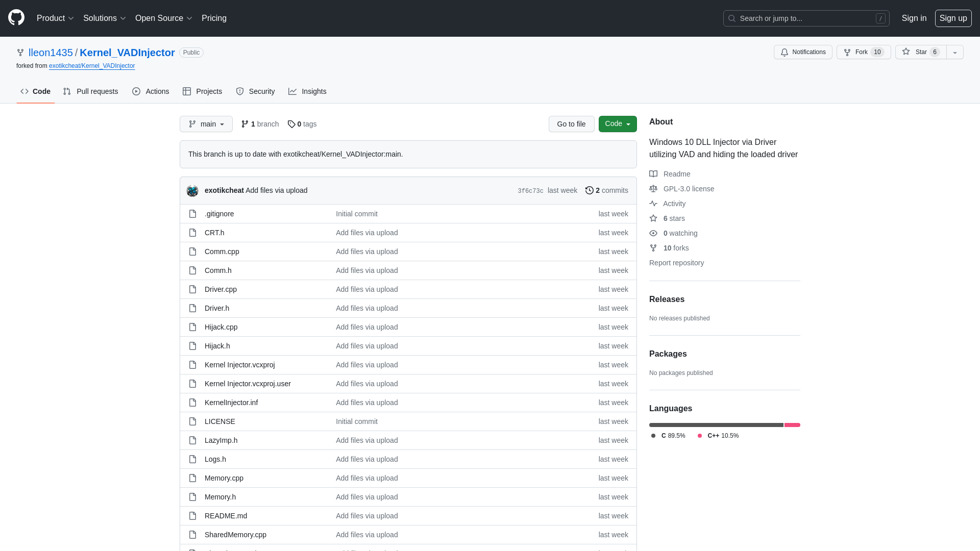The height and width of the screenshot is (551, 980).
Task: Go to the Pricing page
Action: pos(214,18)
